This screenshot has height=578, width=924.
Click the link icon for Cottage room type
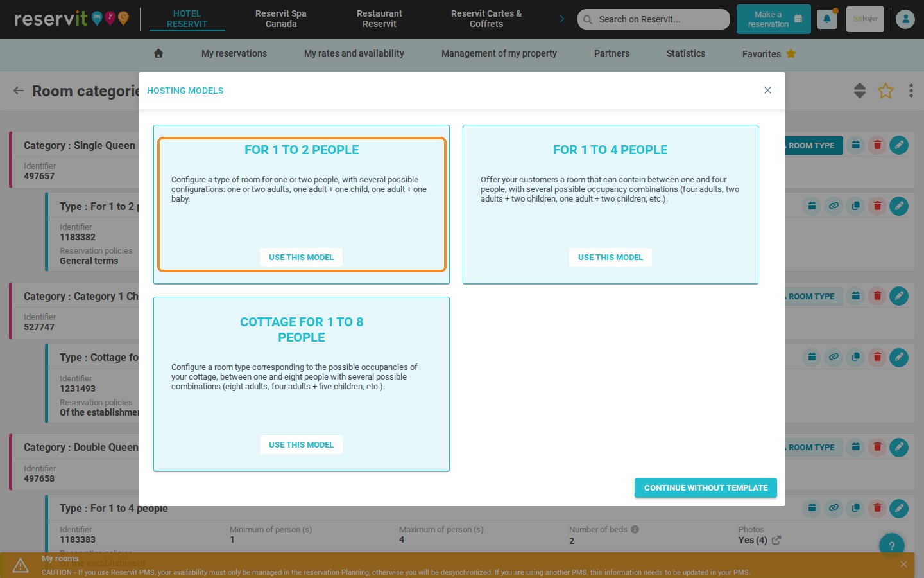tap(834, 357)
